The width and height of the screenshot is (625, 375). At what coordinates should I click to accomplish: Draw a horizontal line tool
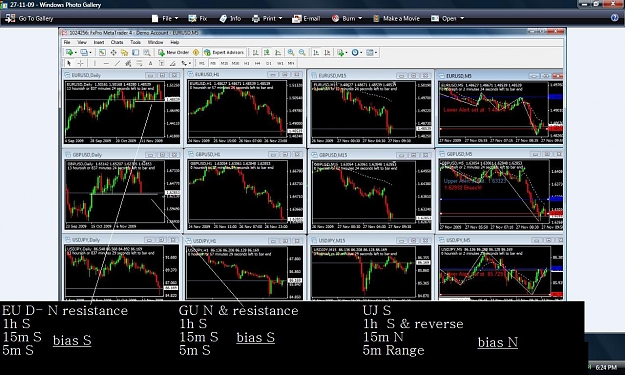(106, 63)
